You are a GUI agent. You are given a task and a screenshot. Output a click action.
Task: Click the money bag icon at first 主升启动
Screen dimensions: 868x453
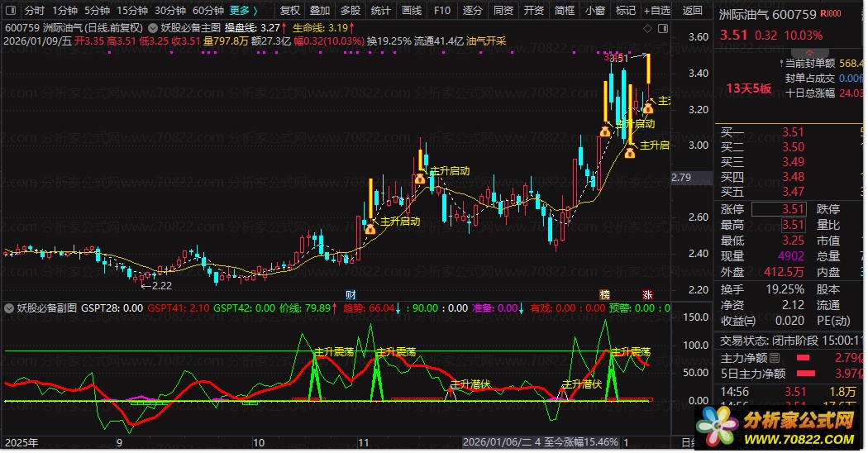[x=370, y=227]
